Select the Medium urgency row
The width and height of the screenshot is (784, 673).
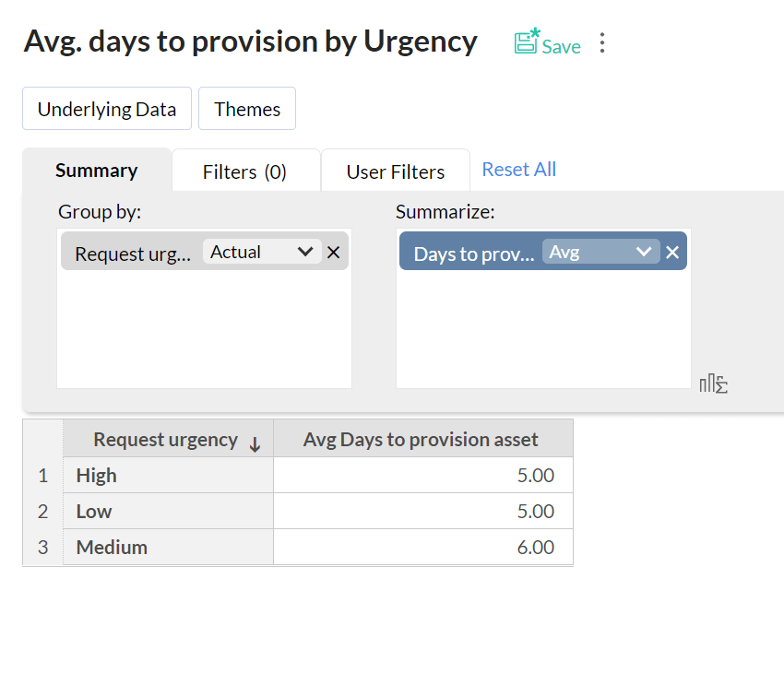(112, 548)
